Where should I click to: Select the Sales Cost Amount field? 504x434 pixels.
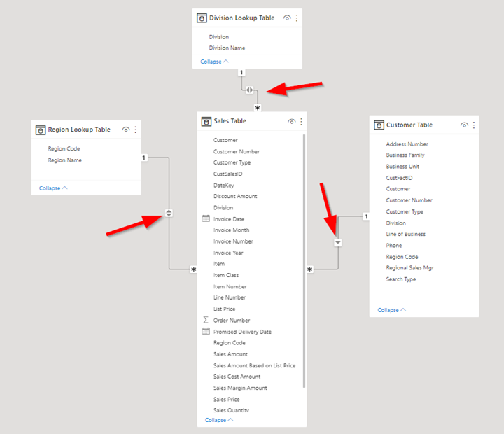tap(237, 377)
